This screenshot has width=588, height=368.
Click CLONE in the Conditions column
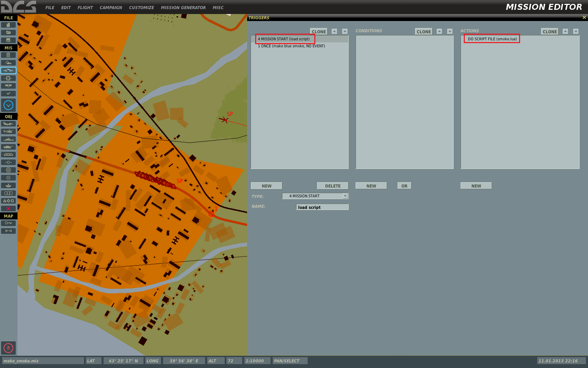click(424, 32)
